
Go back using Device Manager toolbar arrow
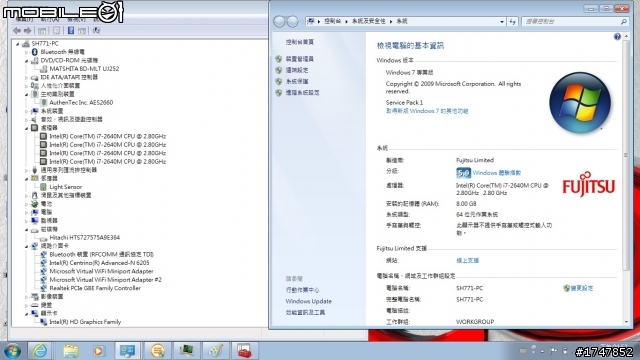(x=17, y=31)
